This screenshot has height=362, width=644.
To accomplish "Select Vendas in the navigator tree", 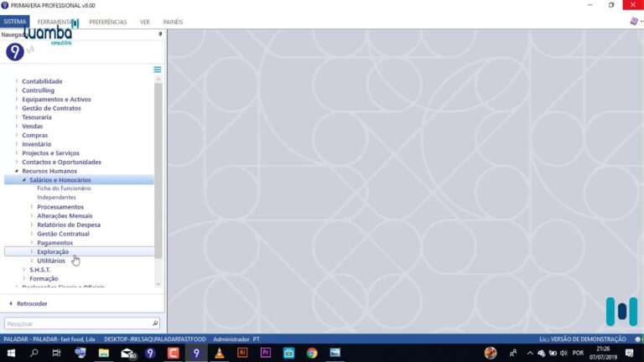I will coord(33,127).
